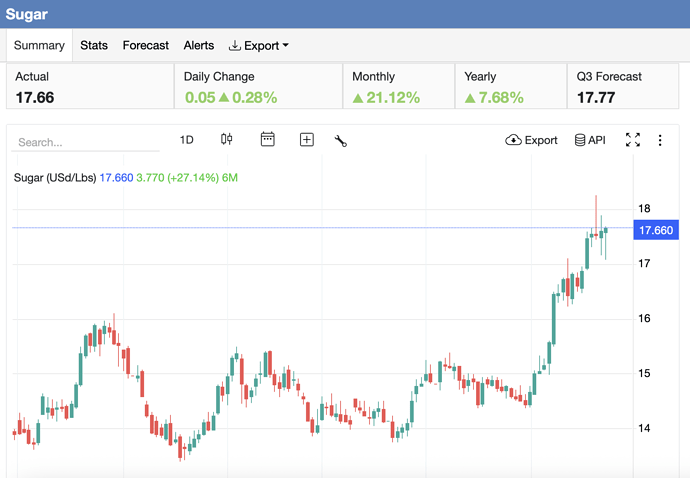Switch to the Summary tab

click(x=39, y=45)
